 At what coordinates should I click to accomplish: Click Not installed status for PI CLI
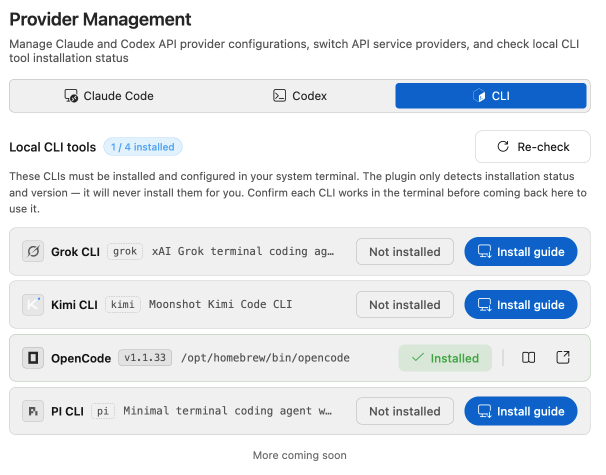405,411
